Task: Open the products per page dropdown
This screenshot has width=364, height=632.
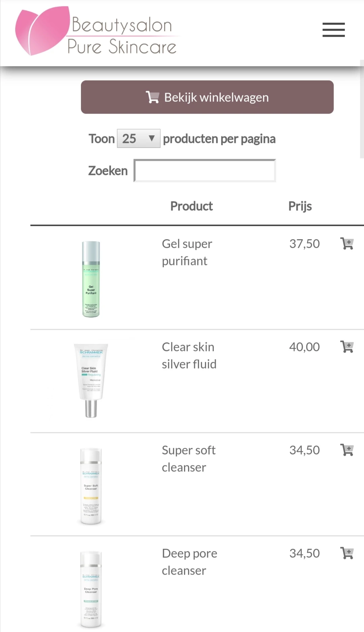Action: [x=139, y=139]
